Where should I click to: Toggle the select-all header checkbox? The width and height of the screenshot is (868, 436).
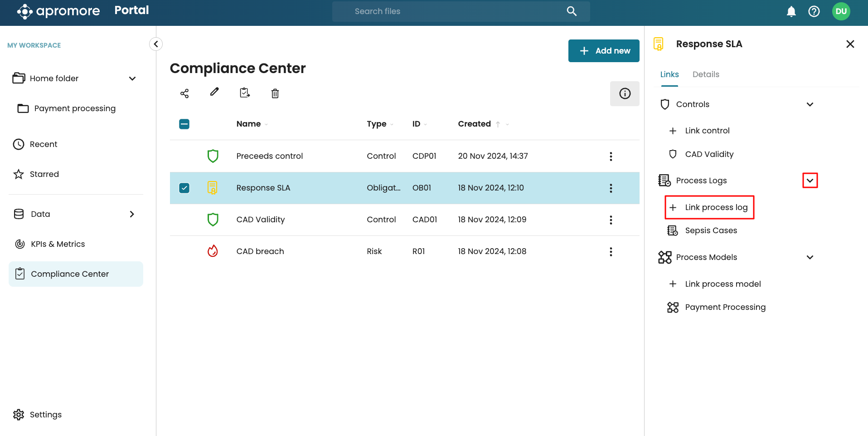tap(184, 124)
